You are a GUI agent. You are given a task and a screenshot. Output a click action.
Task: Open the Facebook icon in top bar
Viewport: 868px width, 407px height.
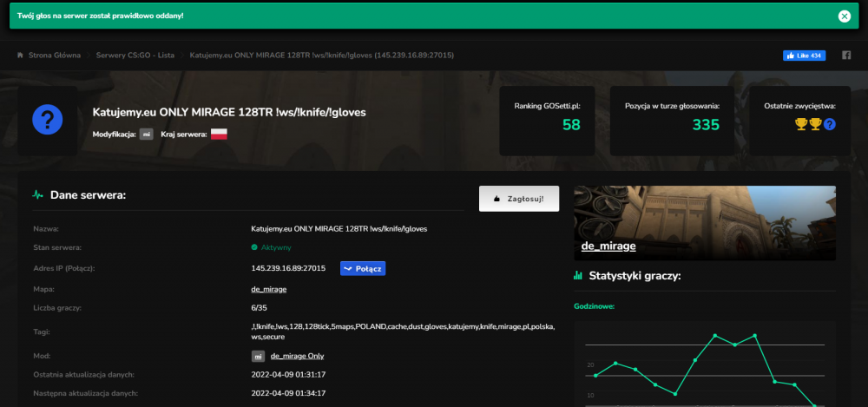pyautogui.click(x=846, y=56)
